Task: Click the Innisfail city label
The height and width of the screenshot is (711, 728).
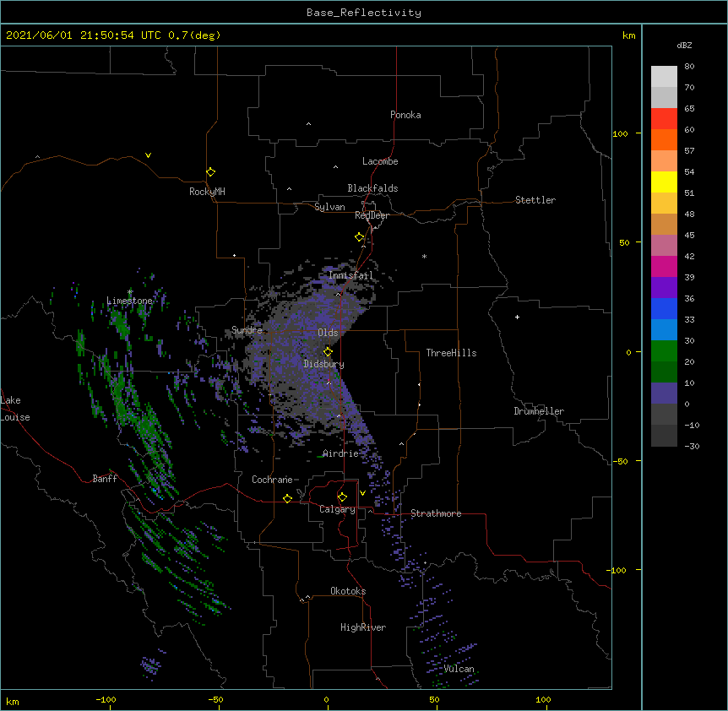Action: pos(350,275)
